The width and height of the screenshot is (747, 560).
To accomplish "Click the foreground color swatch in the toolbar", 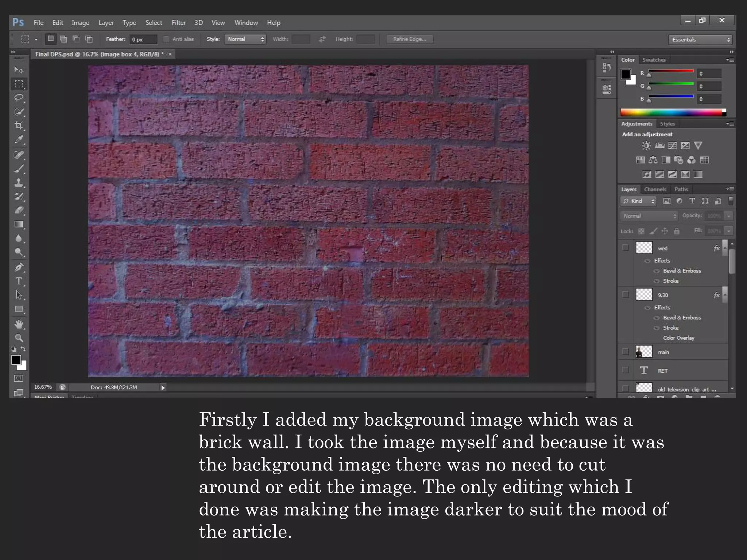I will pos(16,360).
